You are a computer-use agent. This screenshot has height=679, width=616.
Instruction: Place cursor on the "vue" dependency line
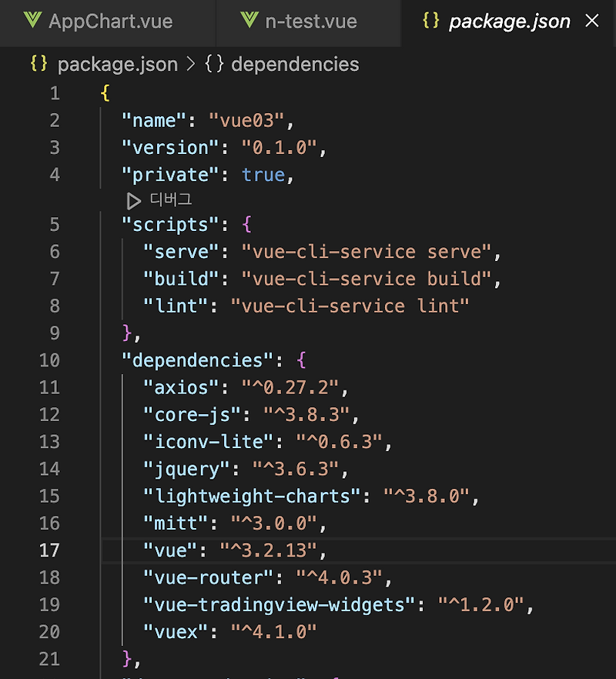coord(231,550)
